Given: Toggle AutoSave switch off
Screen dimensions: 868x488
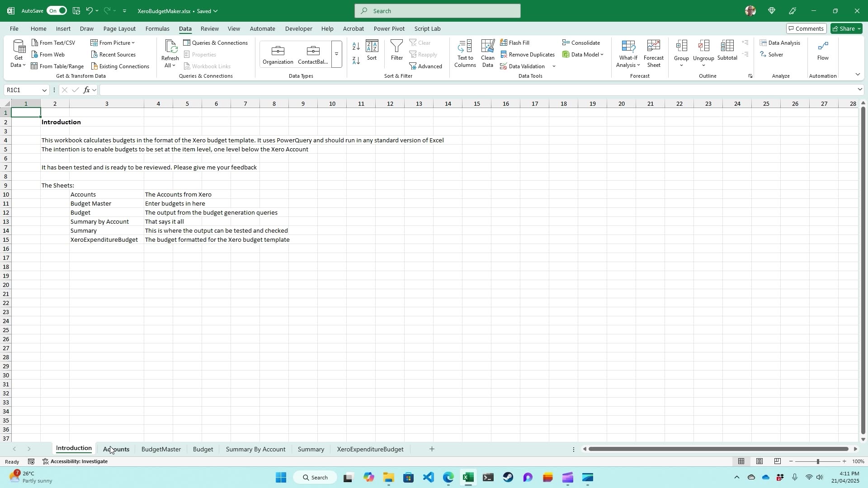Looking at the screenshot, I should 57,11.
